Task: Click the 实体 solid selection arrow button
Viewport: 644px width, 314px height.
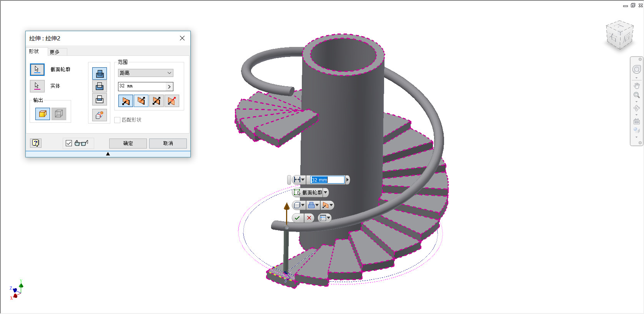Action: [x=37, y=86]
